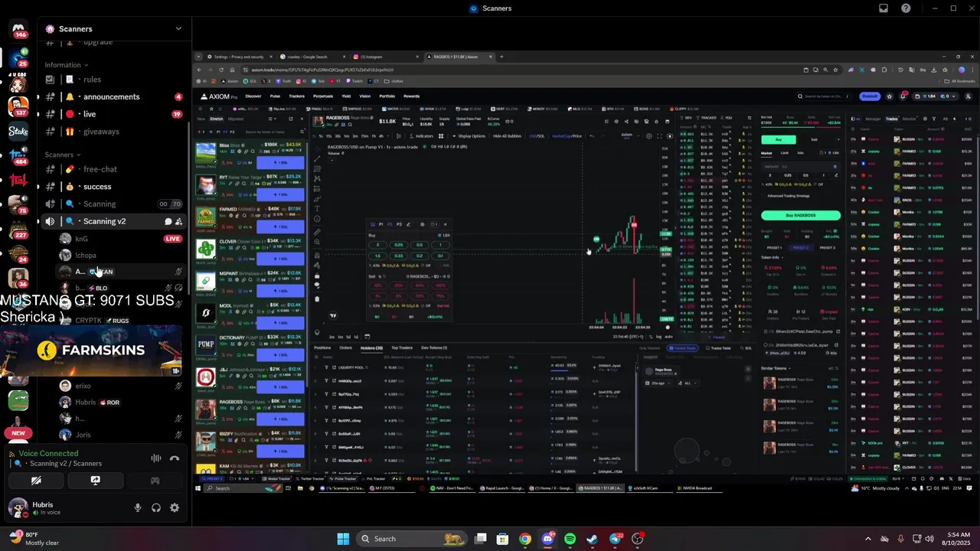Click Buy RAGEBOSS button in shared stream
Screen dimensions: 980x551
pos(801,215)
